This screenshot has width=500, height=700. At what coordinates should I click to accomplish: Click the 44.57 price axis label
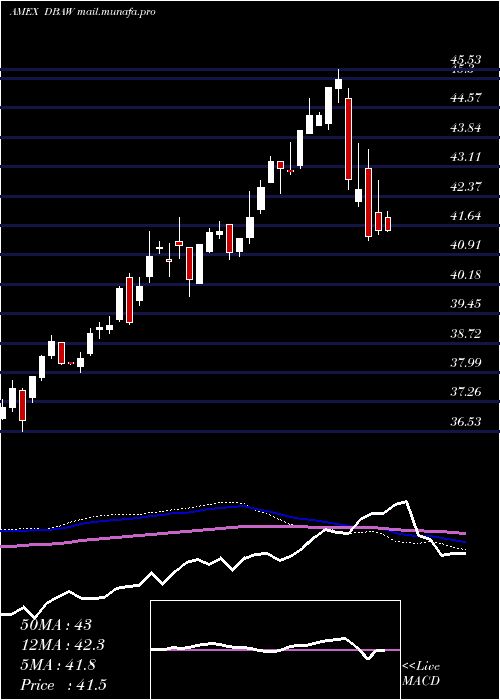click(466, 98)
